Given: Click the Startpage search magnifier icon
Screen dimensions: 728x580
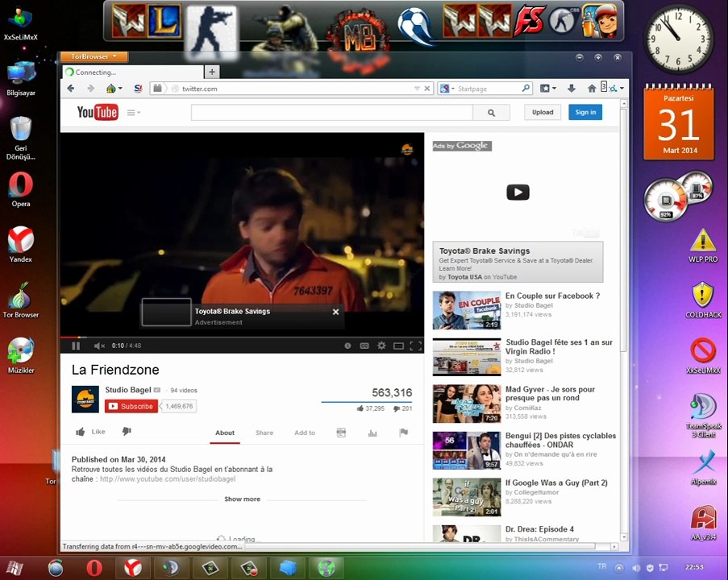Looking at the screenshot, I should click(526, 88).
